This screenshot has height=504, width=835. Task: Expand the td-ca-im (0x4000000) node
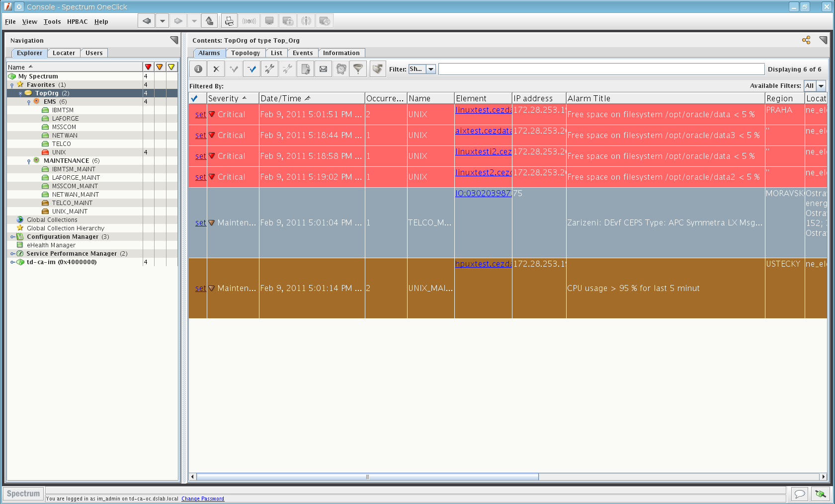coord(12,262)
